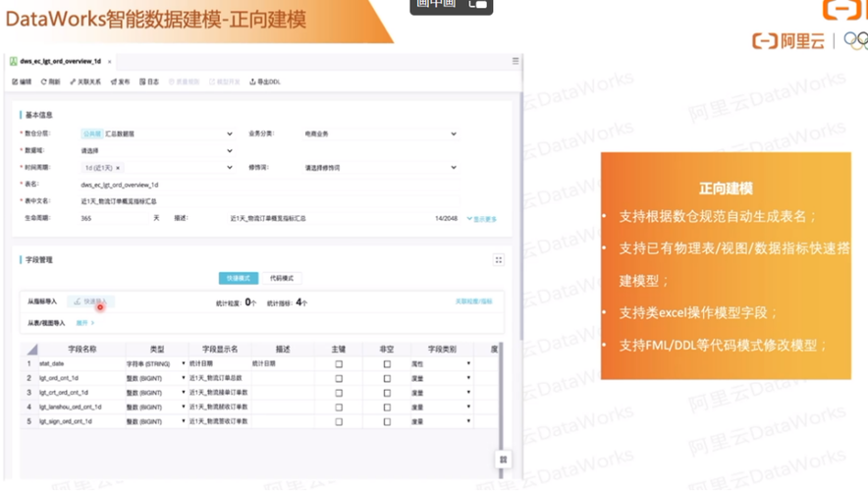This screenshot has height=491, width=868.
Task: Select the 快捷模式 mode tab
Action: (x=238, y=279)
